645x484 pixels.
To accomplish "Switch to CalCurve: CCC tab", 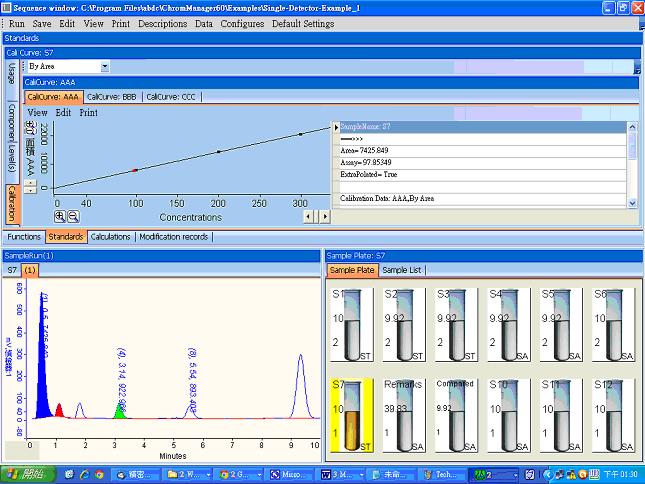I will point(171,97).
